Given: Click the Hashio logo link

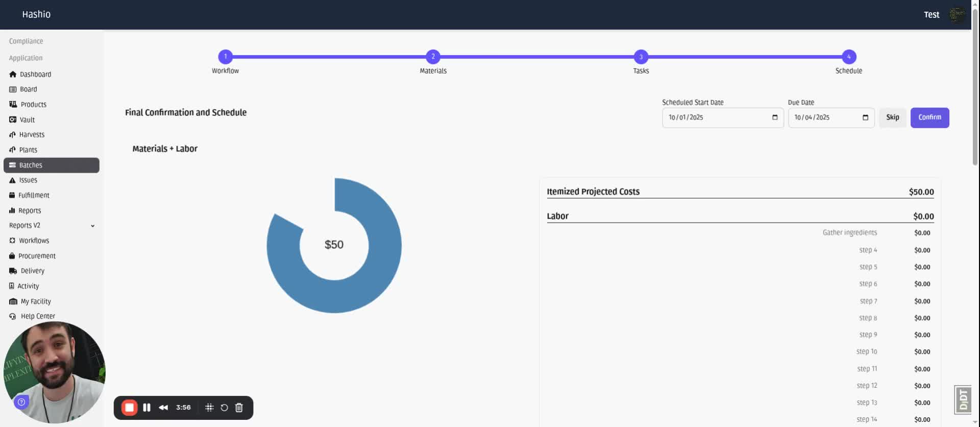Looking at the screenshot, I should point(36,14).
